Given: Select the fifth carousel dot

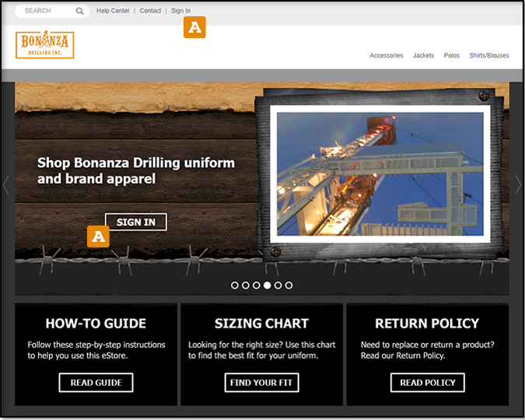Looking at the screenshot, I should (278, 285).
